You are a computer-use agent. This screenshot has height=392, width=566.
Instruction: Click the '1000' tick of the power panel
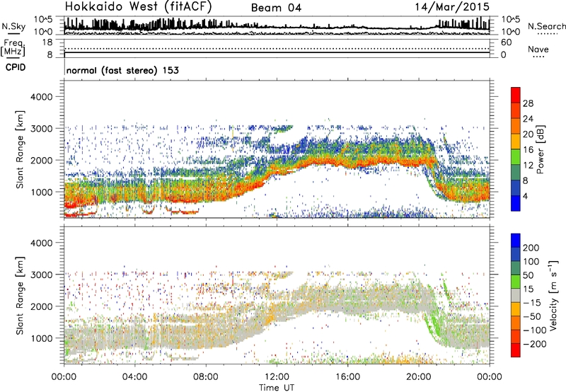tap(42, 192)
